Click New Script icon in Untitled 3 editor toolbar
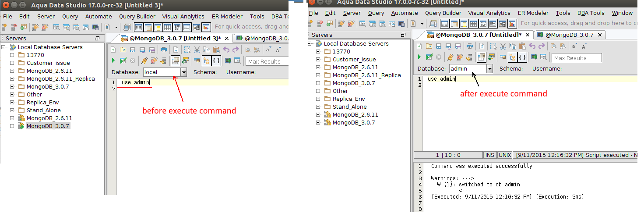 click(x=113, y=50)
